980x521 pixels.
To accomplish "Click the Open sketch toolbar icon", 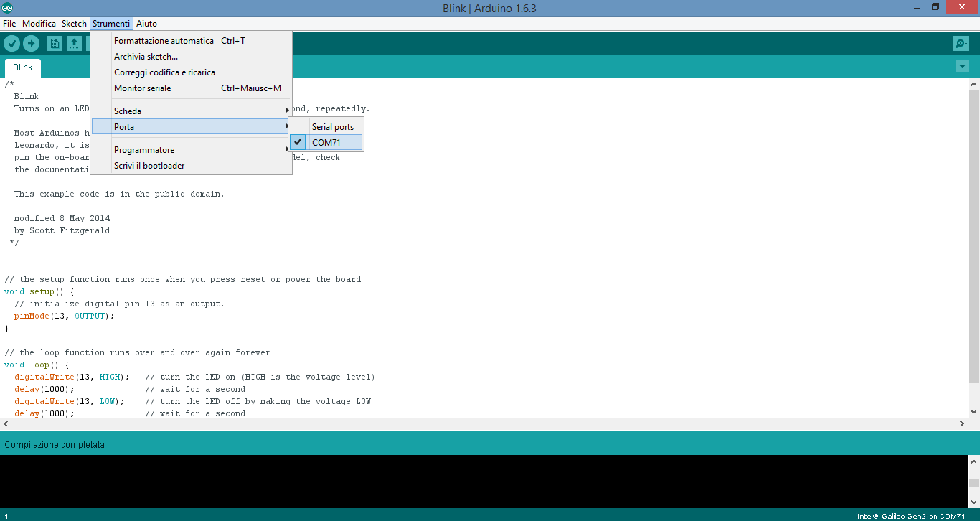I will point(74,44).
